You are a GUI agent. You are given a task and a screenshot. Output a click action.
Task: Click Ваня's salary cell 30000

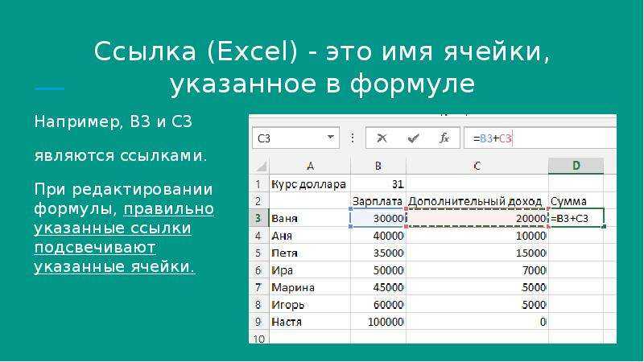pyautogui.click(x=378, y=218)
